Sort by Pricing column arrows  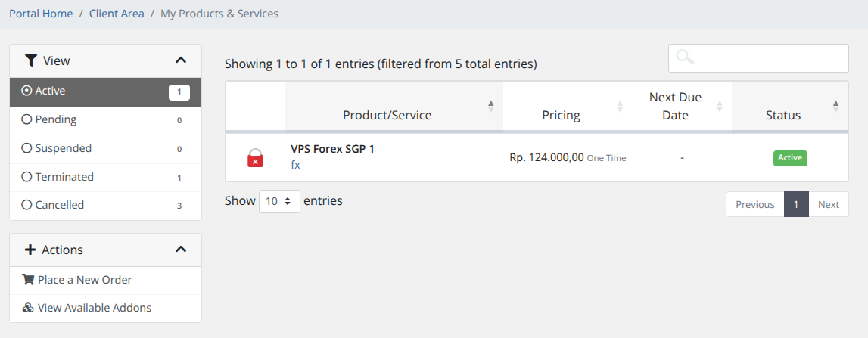pyautogui.click(x=620, y=106)
